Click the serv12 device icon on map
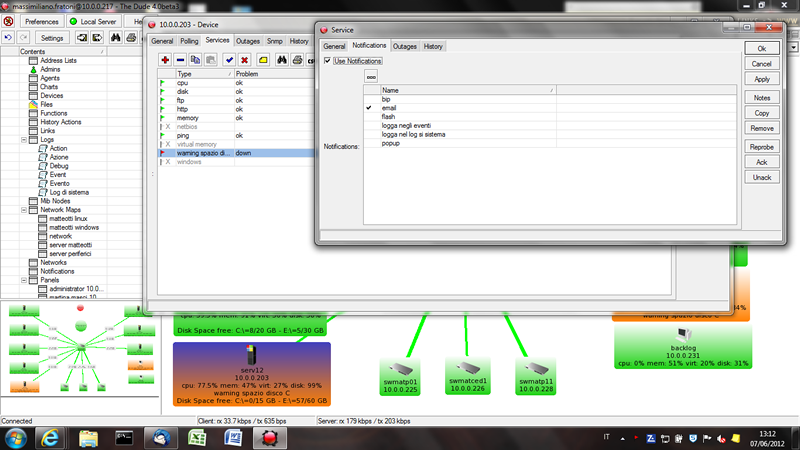Image resolution: width=800 pixels, height=450 pixels. [x=251, y=355]
